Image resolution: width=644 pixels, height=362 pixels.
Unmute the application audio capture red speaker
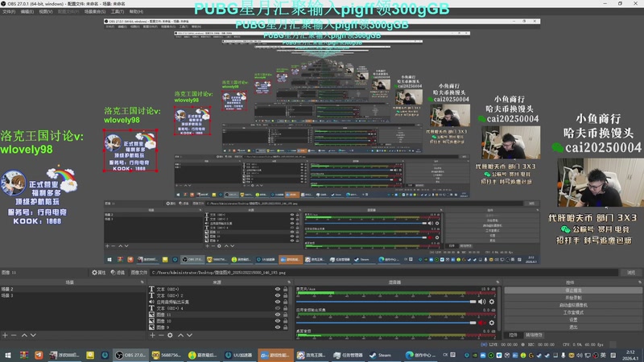[481, 323]
